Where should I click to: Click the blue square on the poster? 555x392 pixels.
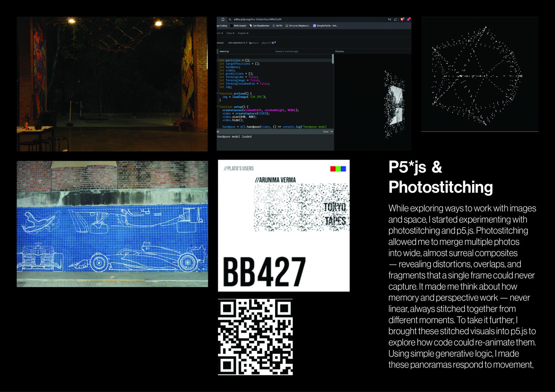click(x=343, y=169)
